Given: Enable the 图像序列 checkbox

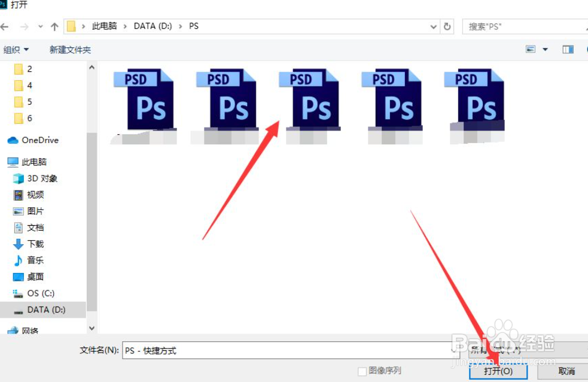Looking at the screenshot, I should tap(362, 371).
